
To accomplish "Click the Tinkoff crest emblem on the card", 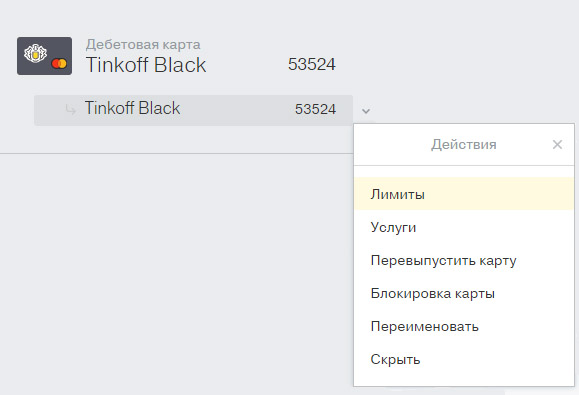I will tap(35, 54).
